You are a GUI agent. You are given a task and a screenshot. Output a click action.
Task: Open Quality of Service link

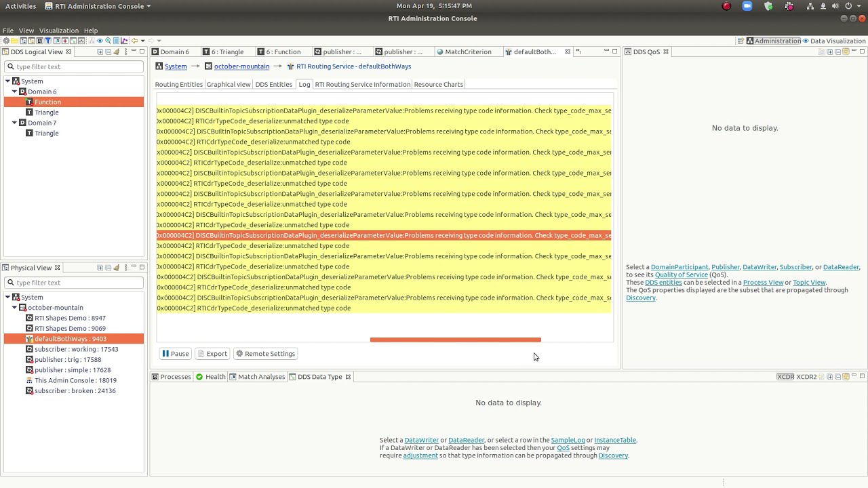click(x=681, y=274)
